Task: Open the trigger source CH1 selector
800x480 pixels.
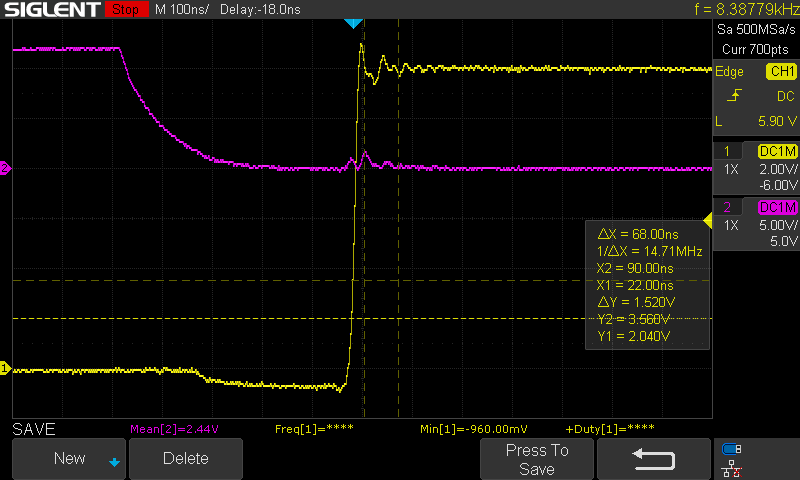Action: tap(780, 72)
